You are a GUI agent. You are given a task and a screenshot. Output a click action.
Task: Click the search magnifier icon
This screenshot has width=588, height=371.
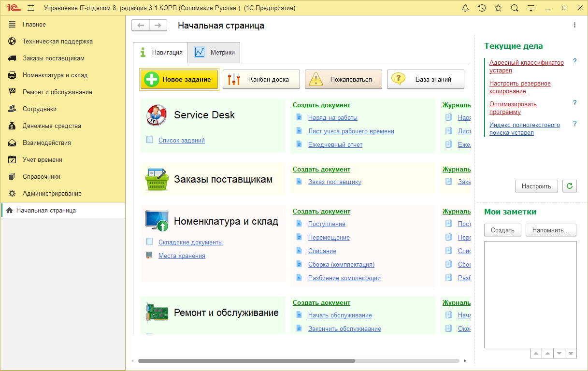(x=515, y=8)
